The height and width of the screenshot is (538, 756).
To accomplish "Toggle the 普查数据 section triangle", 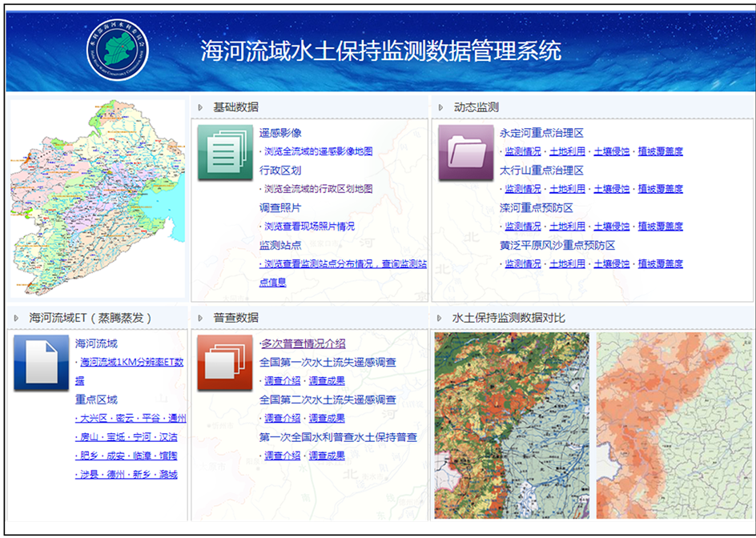I will [x=199, y=318].
